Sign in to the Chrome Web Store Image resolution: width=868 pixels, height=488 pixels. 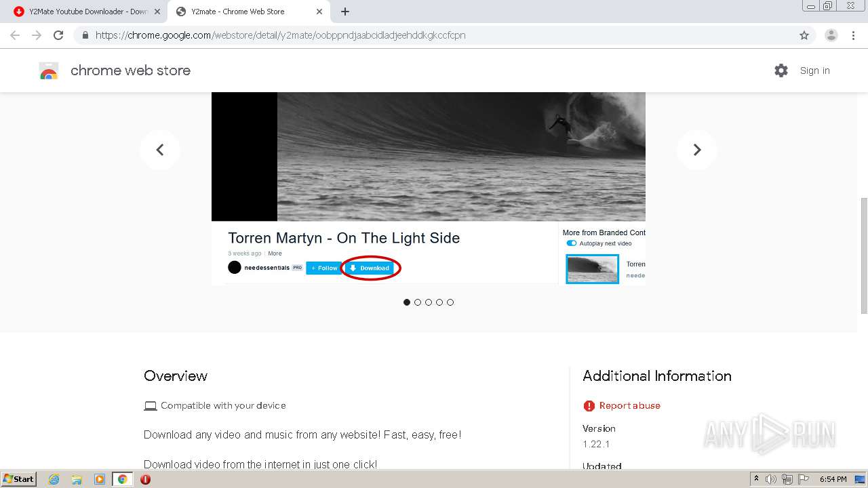pos(814,70)
